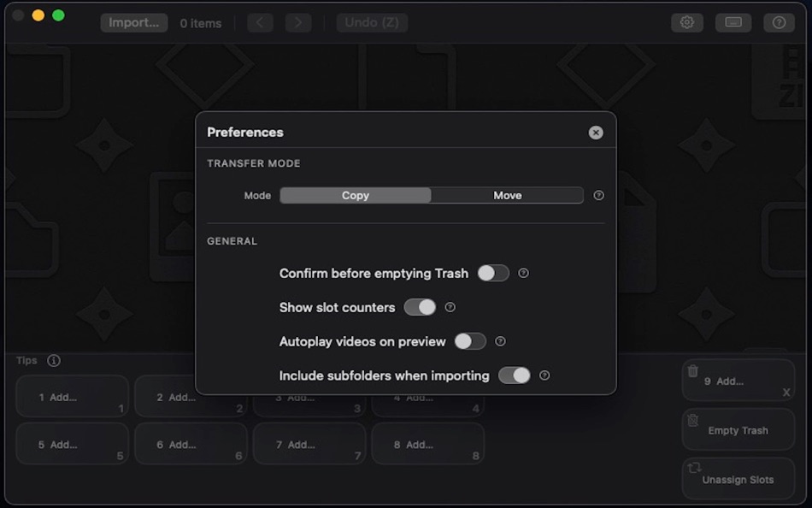Click the Tips info icon
Viewport: 812px width, 508px height.
(53, 360)
